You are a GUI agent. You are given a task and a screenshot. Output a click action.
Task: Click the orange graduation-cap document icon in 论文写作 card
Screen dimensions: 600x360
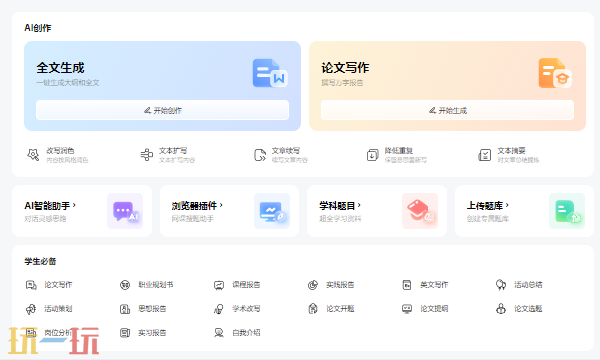pos(555,73)
